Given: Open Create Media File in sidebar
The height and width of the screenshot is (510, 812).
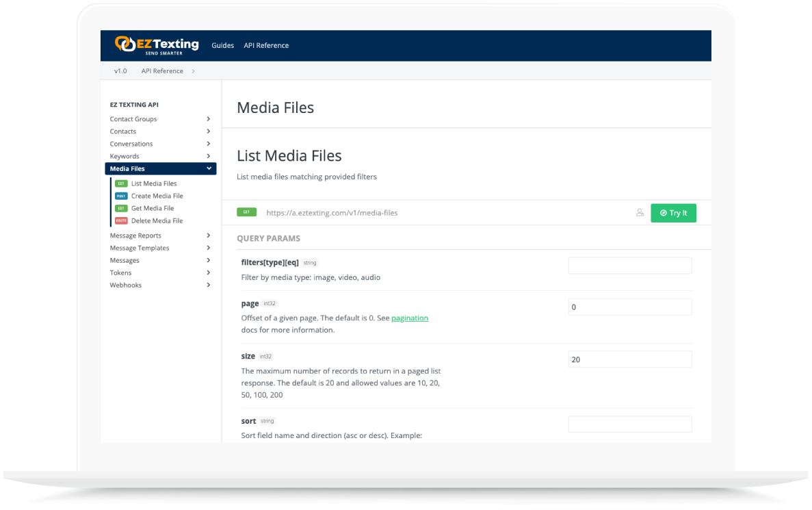Looking at the screenshot, I should 157,196.
